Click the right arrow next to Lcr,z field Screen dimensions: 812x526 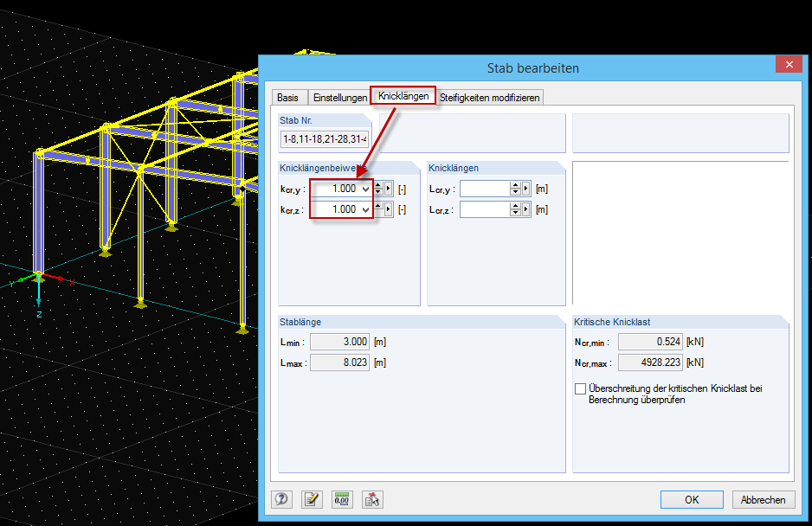click(x=526, y=208)
